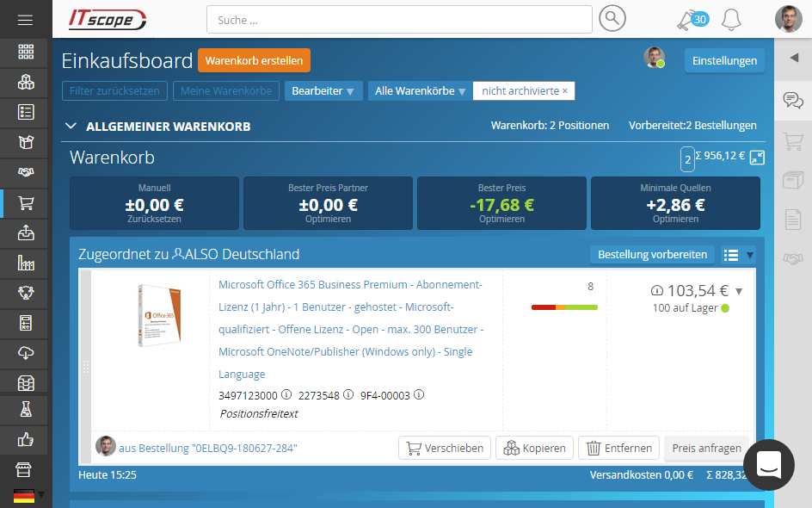The image size is (812, 508).
Task: Open the Bearbeiter dropdown filter
Action: tap(323, 91)
